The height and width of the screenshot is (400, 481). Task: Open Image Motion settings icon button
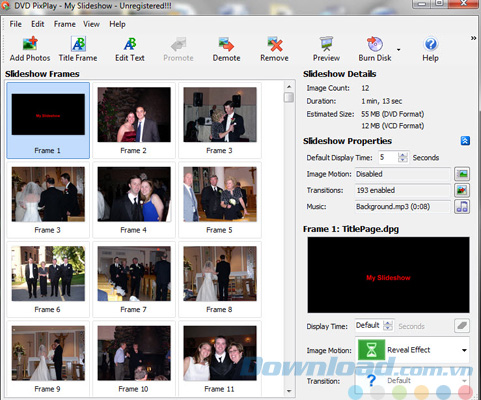point(462,174)
